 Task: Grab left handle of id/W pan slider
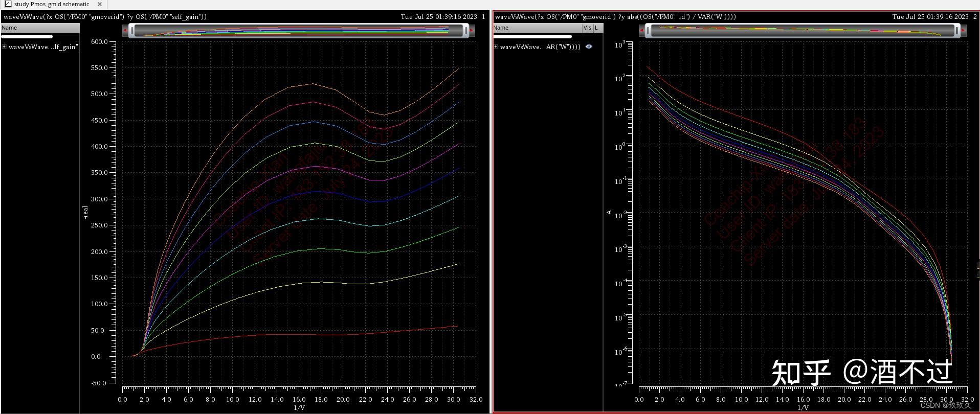click(x=648, y=31)
